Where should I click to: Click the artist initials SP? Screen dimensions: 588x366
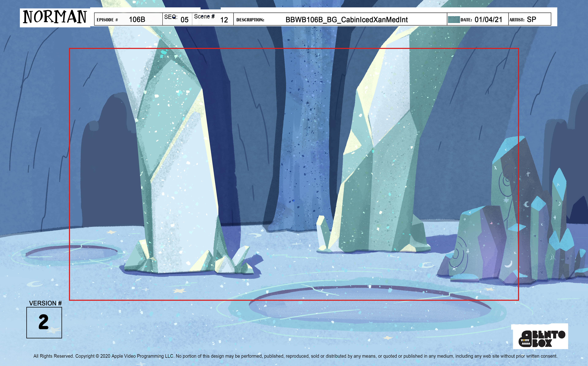531,19
